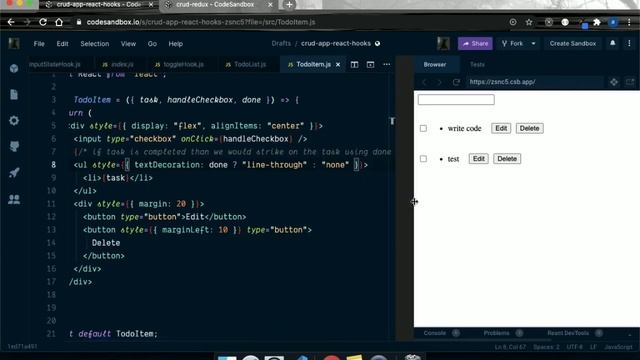Viewport: 640px width, 360px height.
Task: Select the Browser preview tab
Action: (x=435, y=64)
